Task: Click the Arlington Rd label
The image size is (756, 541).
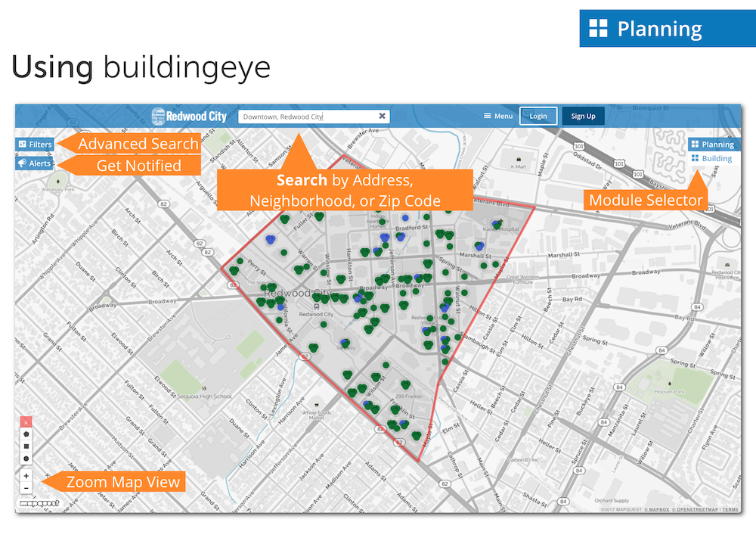Action: 43,229
